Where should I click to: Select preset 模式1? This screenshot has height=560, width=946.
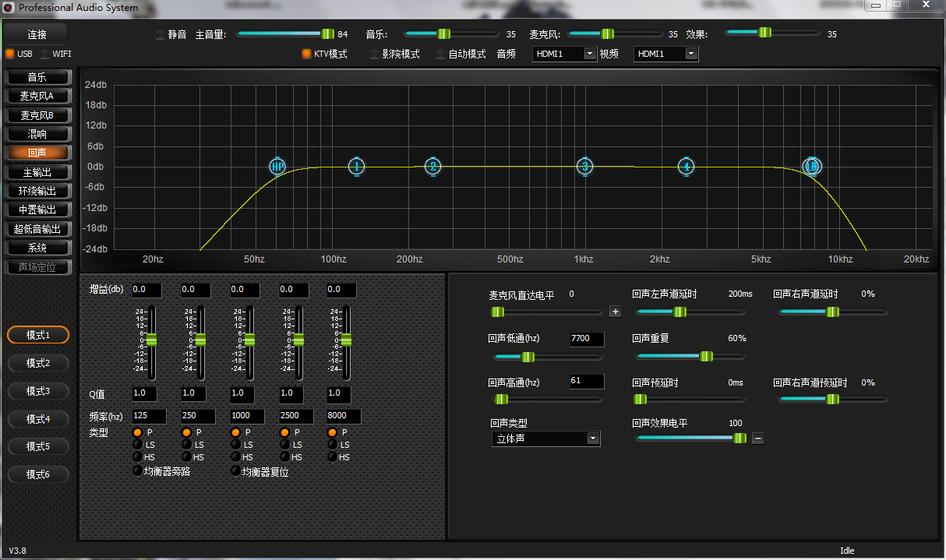tap(38, 335)
